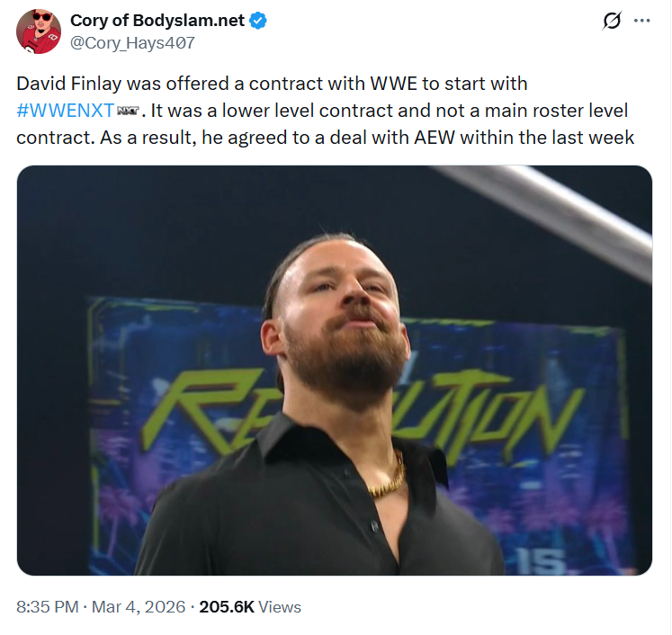Open the "Cory of Bodyslam.net" display name
This screenshot has width=672, height=635.
coord(157,21)
